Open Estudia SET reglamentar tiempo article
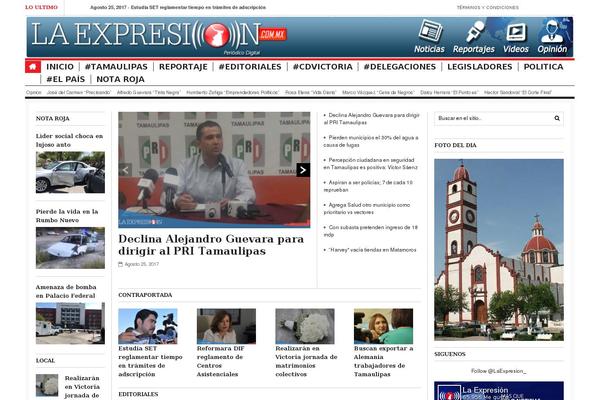Screen dimensions: 600x400 (150, 361)
